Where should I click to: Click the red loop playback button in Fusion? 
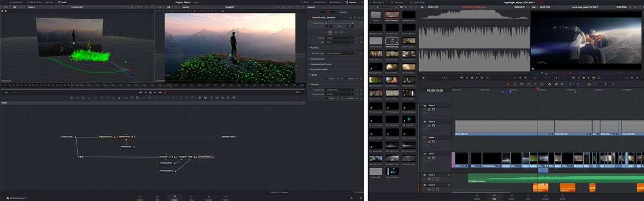[165, 92]
